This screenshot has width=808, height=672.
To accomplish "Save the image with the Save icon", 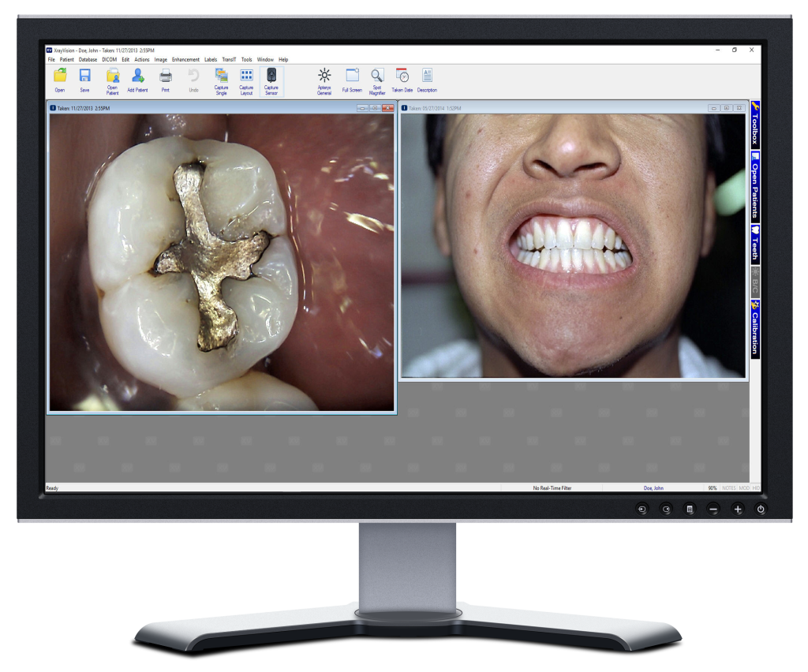I will coord(84,77).
